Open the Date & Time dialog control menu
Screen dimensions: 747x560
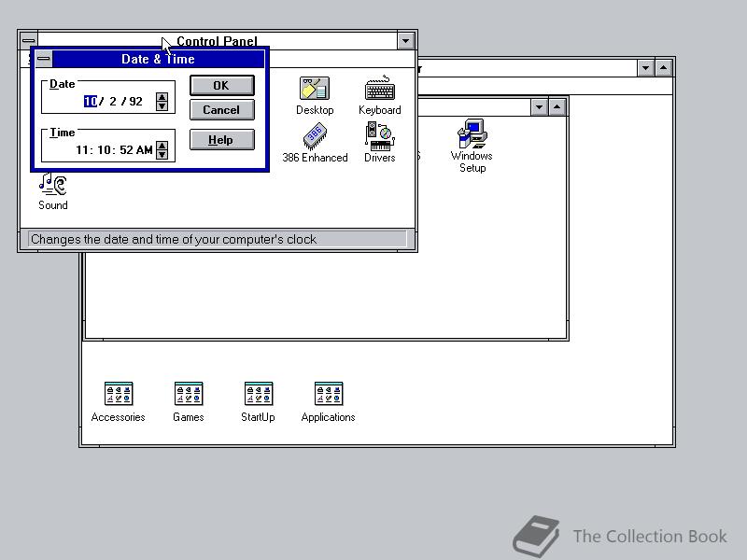point(44,59)
